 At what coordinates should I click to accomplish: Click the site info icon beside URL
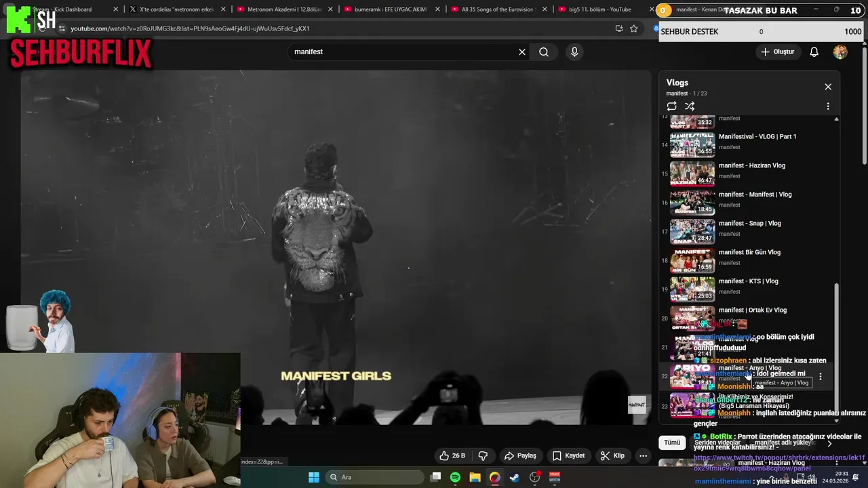[x=62, y=28]
